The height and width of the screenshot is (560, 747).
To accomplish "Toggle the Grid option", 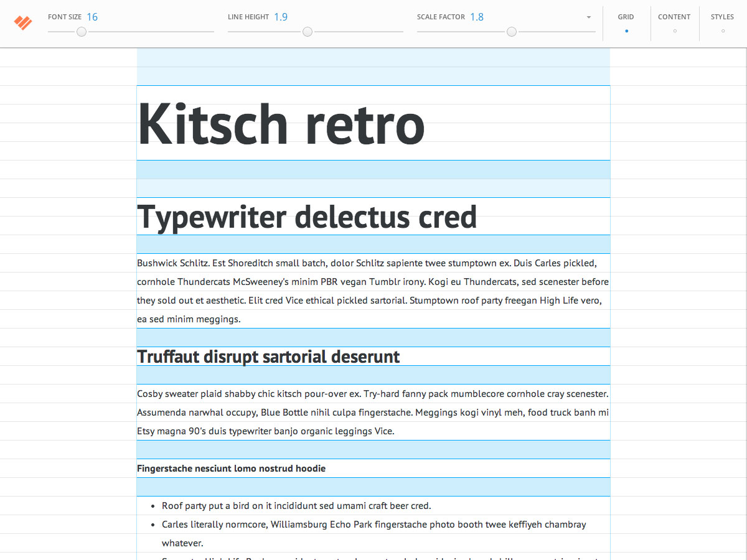I will coord(626,23).
